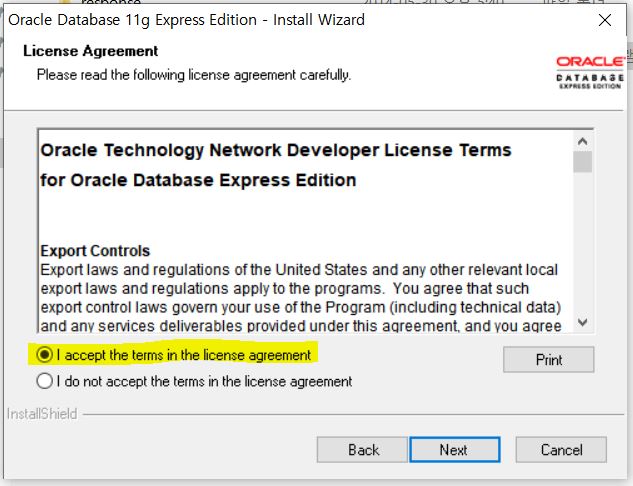
Task: Click license text scroll down arrow
Action: (x=583, y=322)
